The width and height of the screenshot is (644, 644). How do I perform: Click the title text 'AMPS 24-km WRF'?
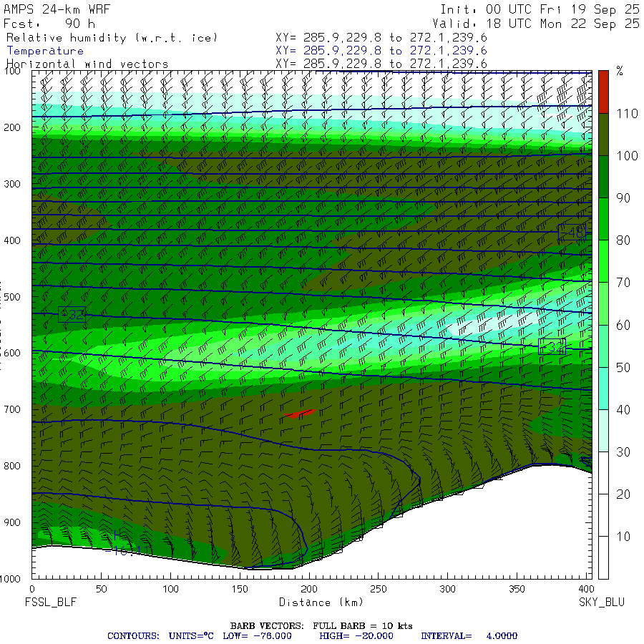point(57,9)
